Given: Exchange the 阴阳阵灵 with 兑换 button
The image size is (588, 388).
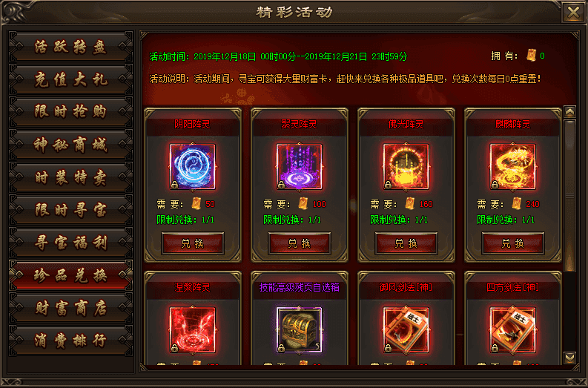Looking at the screenshot, I should click(193, 243).
